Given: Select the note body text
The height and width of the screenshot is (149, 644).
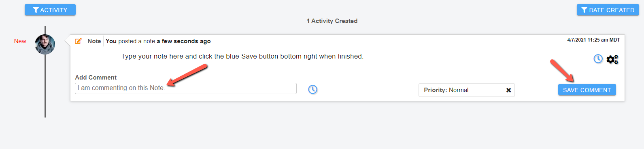Looking at the screenshot, I should (x=242, y=57).
